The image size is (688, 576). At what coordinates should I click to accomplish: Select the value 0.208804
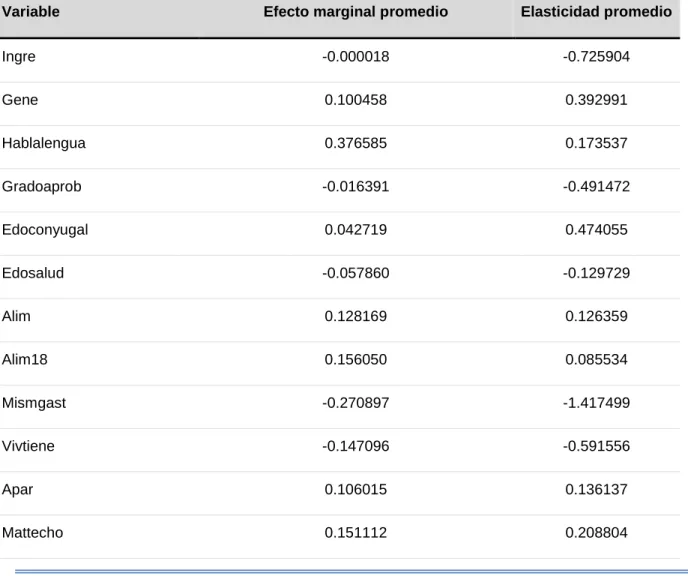(596, 533)
